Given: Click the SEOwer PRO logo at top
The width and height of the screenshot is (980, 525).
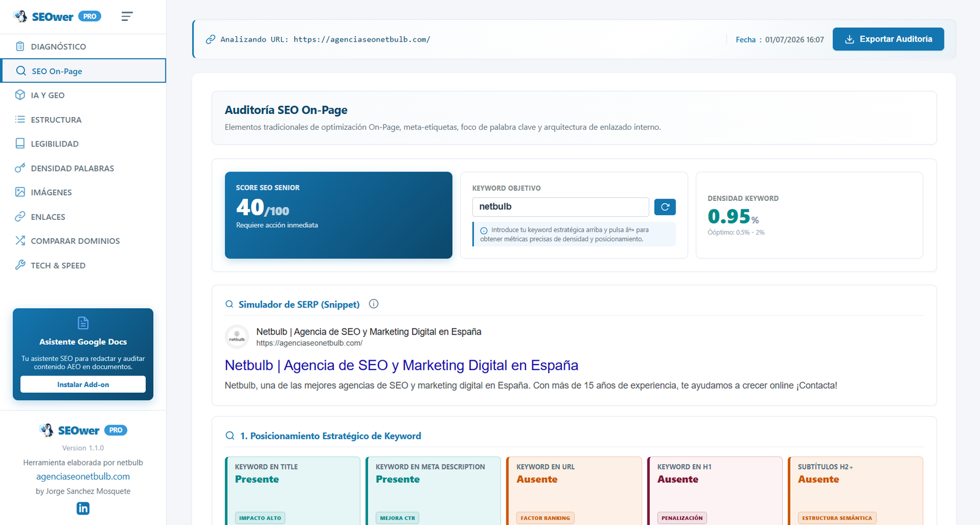Looking at the screenshot, I should click(58, 17).
